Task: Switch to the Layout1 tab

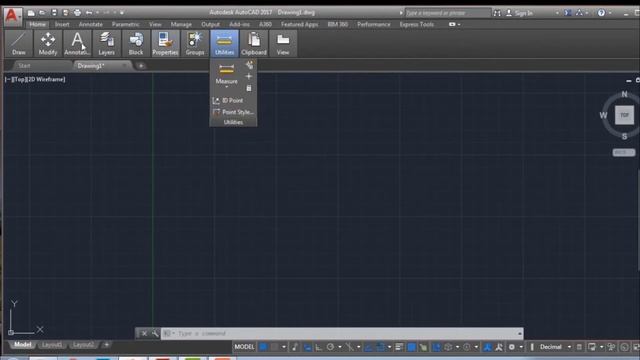Action: pos(52,345)
